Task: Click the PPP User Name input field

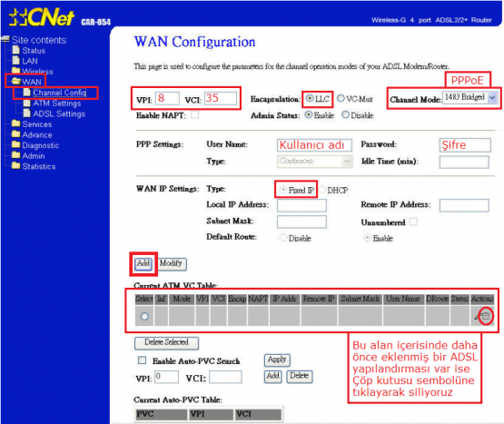Action: [314, 145]
